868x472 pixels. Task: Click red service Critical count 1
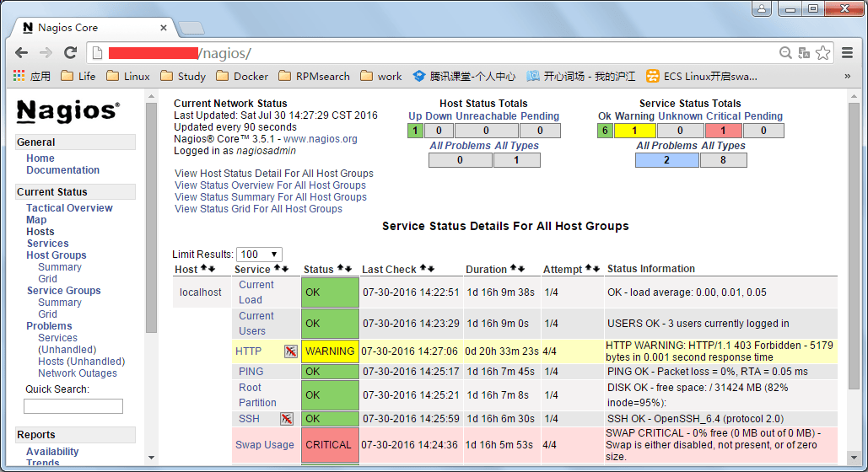[x=723, y=131]
